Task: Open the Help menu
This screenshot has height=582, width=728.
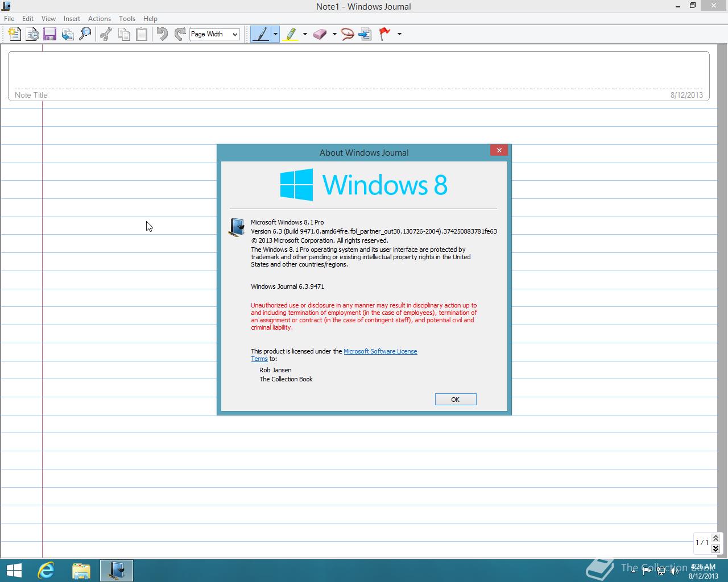Action: pos(150,19)
